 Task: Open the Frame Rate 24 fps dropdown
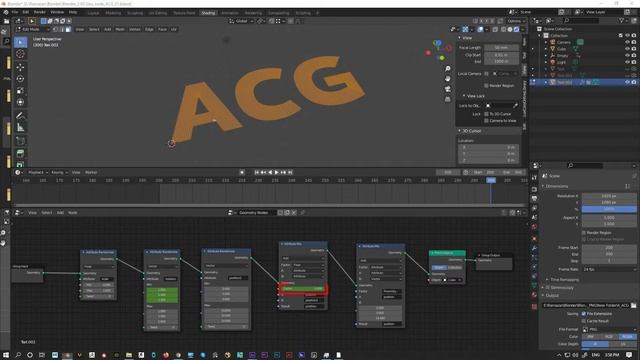pos(609,269)
